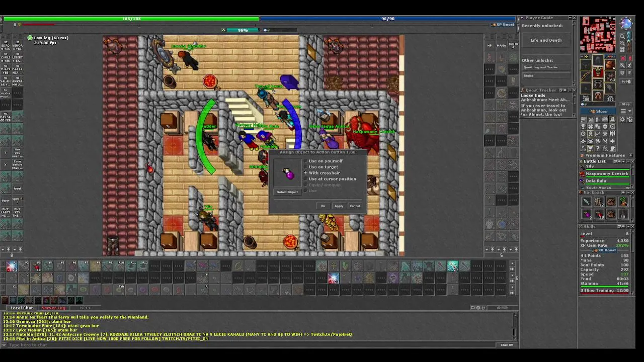Image resolution: width=644 pixels, height=362 pixels.
Task: Click the Stop button beside equipment
Action: click(x=626, y=104)
